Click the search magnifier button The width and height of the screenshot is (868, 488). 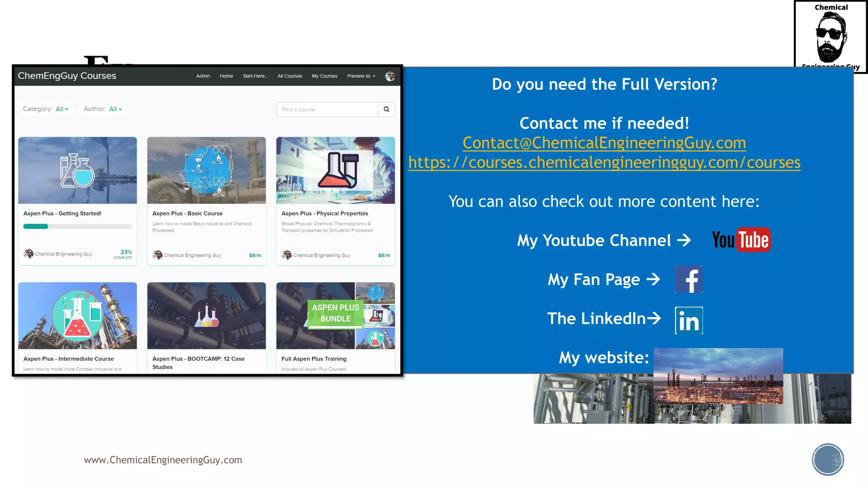pyautogui.click(x=387, y=109)
